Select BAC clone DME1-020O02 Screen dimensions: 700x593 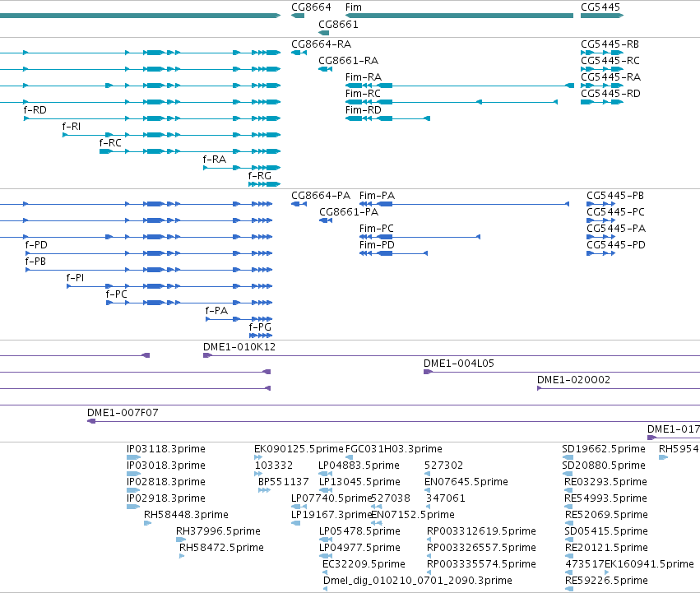coord(573,381)
